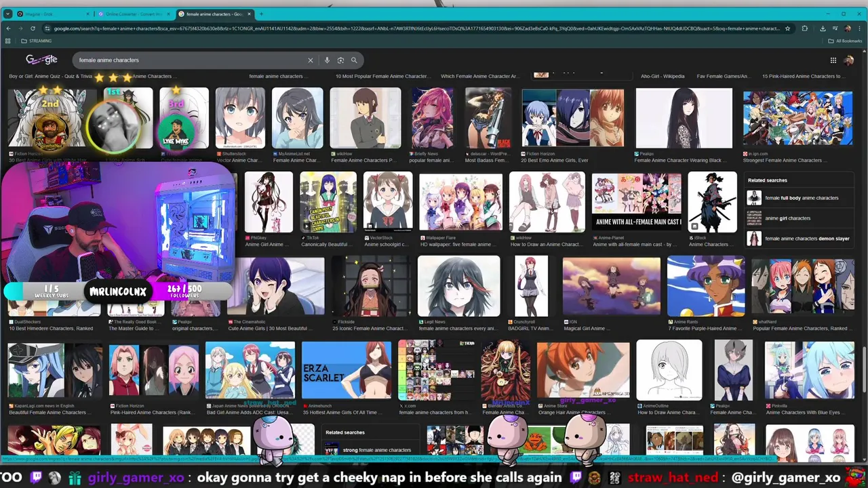This screenshot has width=868, height=488.
Task: Open the Strongest Female Anime Characters ign.com image
Action: click(797, 118)
